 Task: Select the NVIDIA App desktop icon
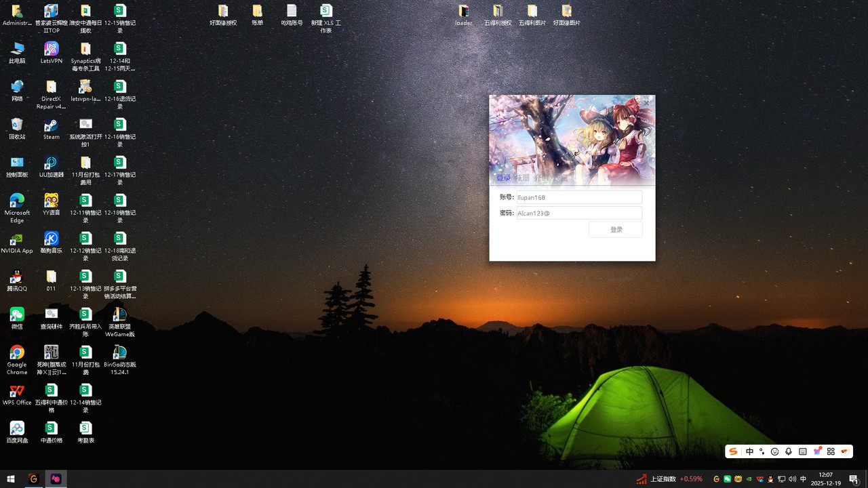click(17, 243)
